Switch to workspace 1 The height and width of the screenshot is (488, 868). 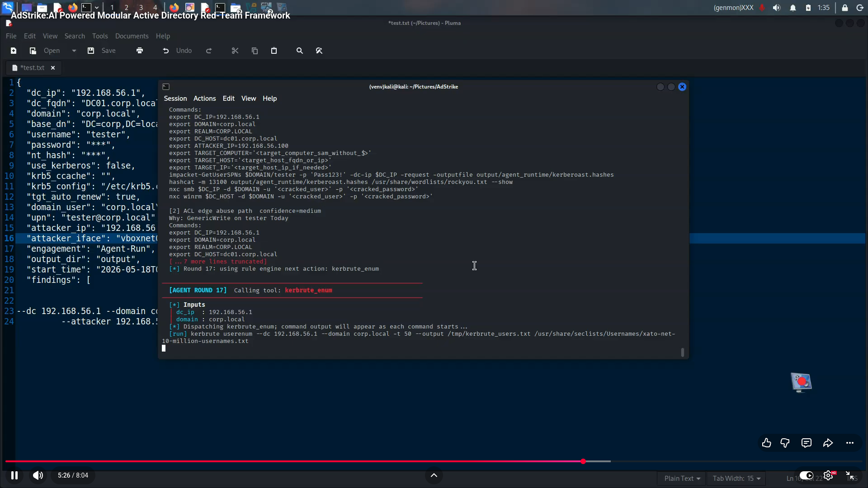click(112, 7)
